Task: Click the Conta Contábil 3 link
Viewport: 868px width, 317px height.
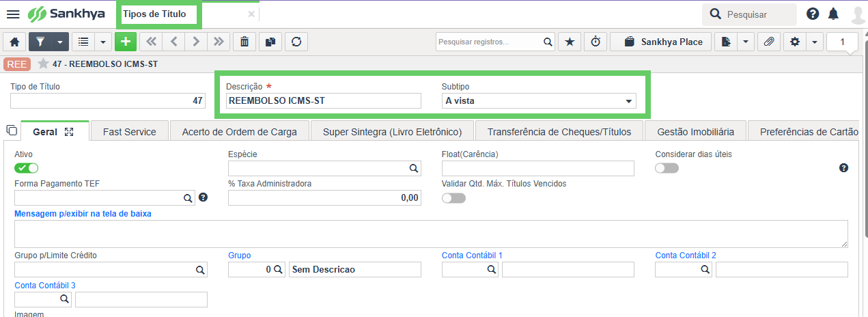Action: pos(44,286)
